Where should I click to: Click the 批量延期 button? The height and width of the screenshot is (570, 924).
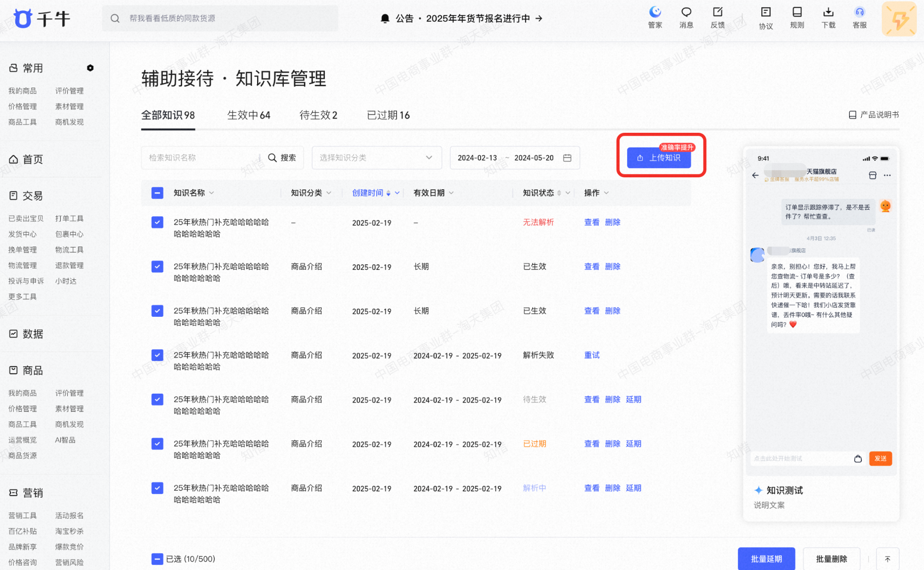pos(767,559)
